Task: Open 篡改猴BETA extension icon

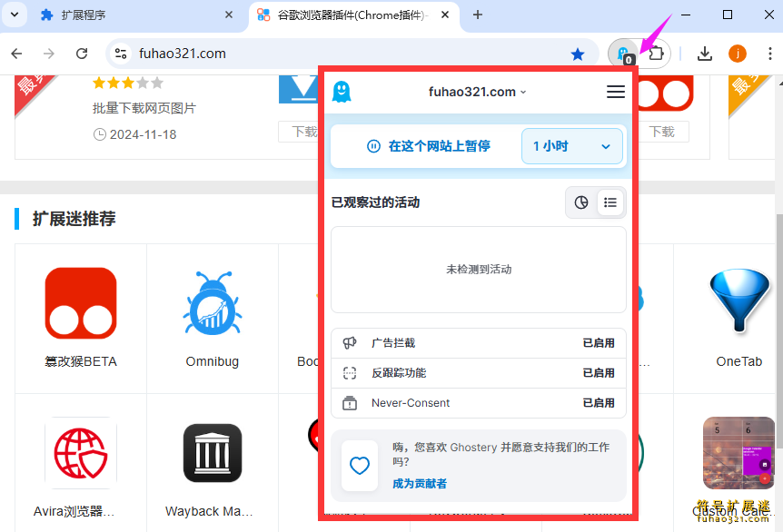Action: point(81,303)
